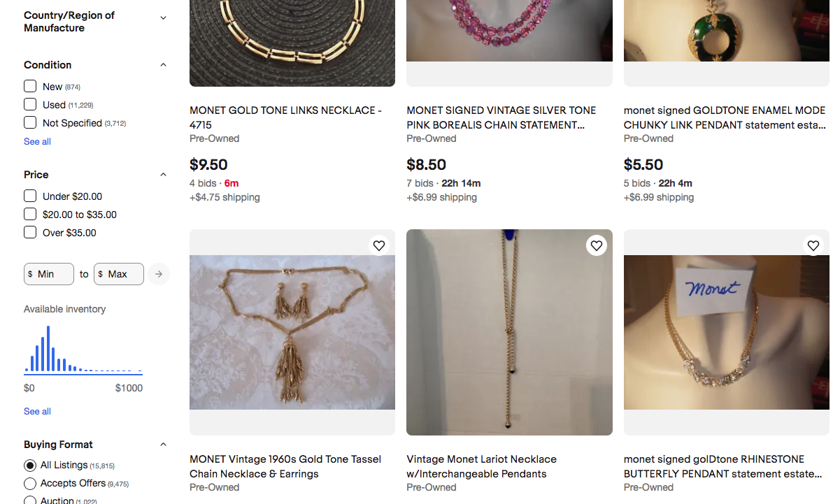
Task: Toggle the Over $35.00 checkbox
Action: pos(30,232)
